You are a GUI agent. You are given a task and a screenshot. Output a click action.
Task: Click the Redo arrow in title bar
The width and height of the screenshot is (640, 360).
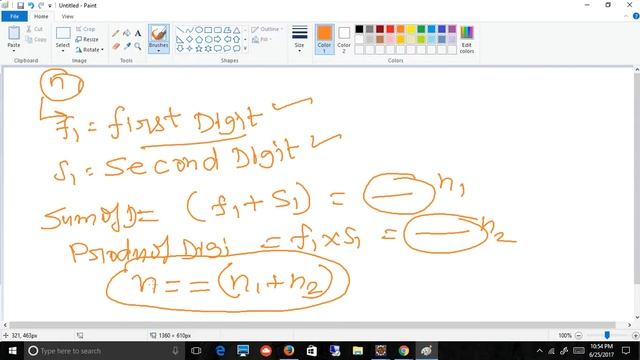pyautogui.click(x=41, y=5)
